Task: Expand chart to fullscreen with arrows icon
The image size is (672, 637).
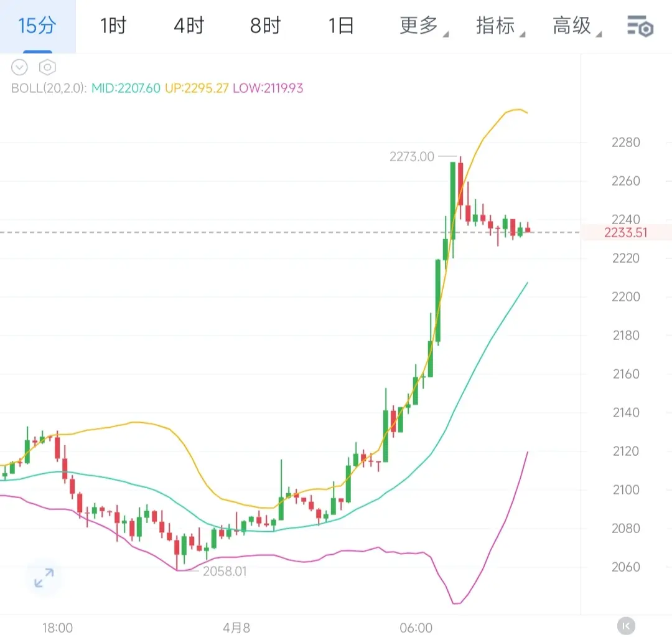Action: [x=44, y=578]
